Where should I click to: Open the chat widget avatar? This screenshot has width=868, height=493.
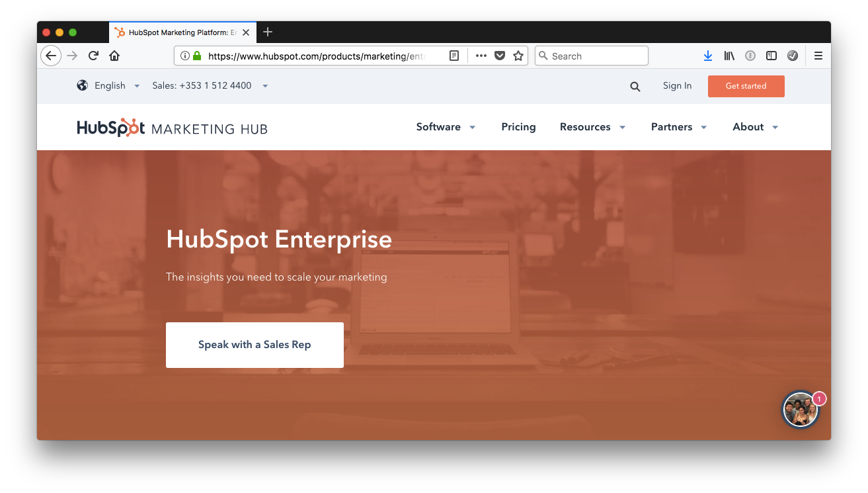coord(801,410)
